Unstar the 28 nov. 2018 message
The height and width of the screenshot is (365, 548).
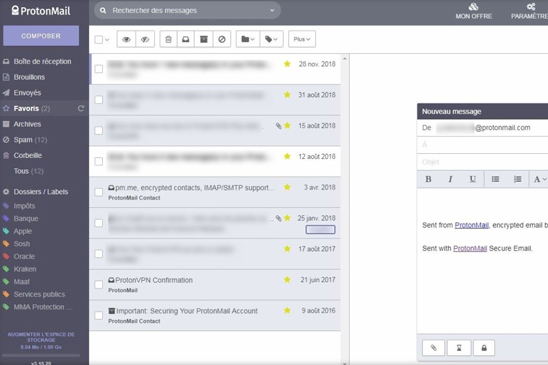[x=287, y=64]
